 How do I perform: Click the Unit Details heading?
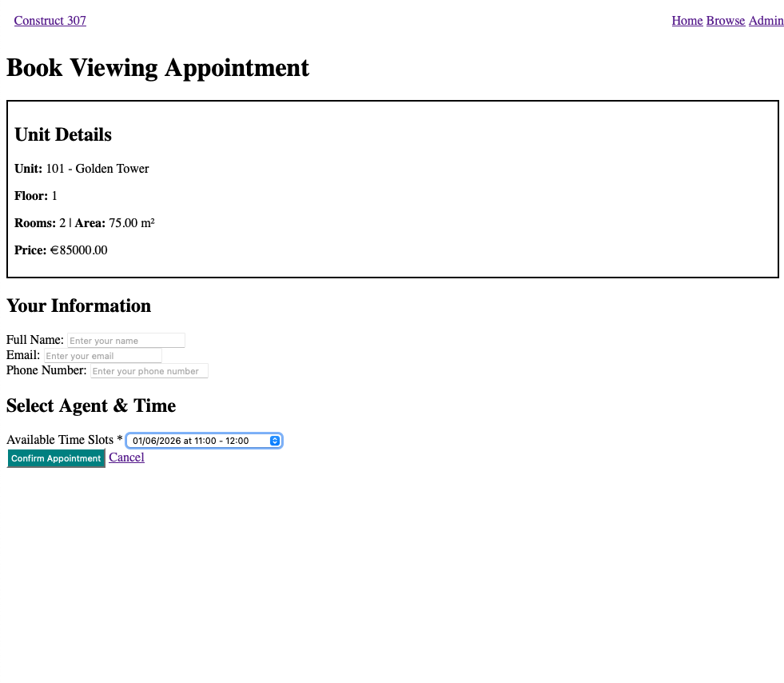63,134
